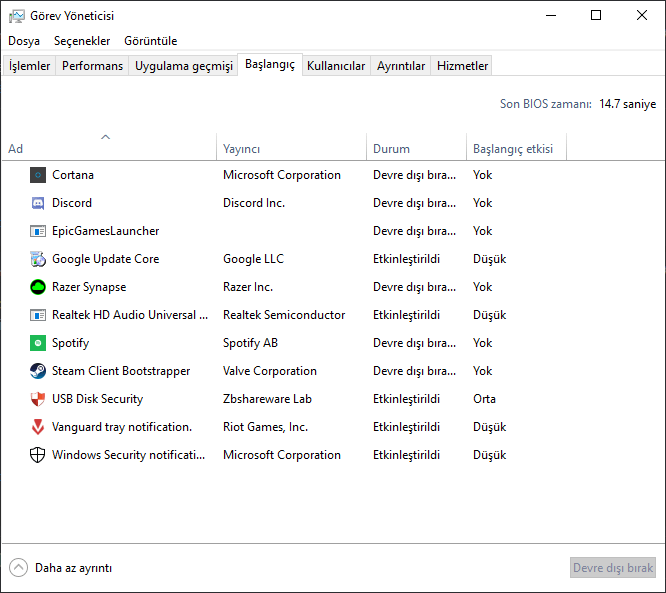Switch to the Hizmetler tab
This screenshot has height=593, width=666.
coord(462,66)
